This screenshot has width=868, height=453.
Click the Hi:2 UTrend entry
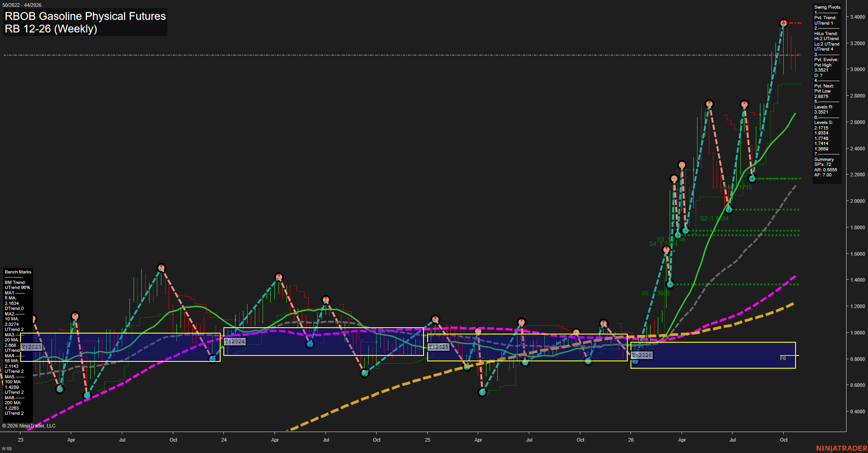point(827,39)
